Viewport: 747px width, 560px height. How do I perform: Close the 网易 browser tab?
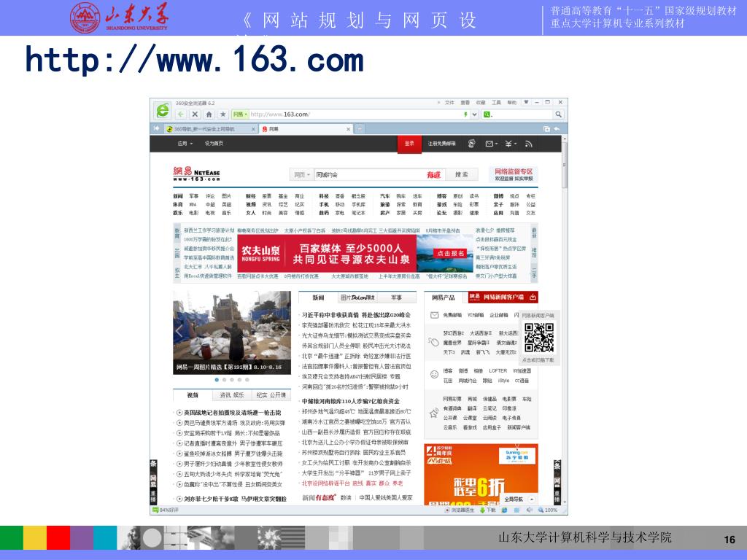pos(348,129)
